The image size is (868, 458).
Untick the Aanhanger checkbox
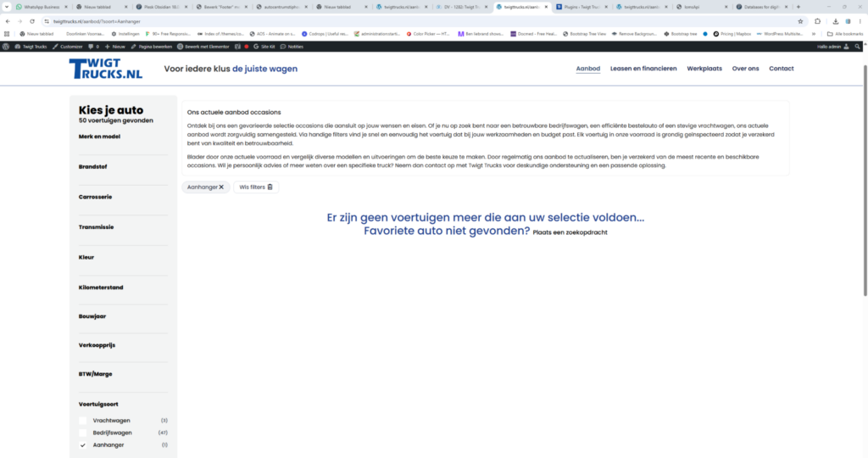click(x=83, y=444)
